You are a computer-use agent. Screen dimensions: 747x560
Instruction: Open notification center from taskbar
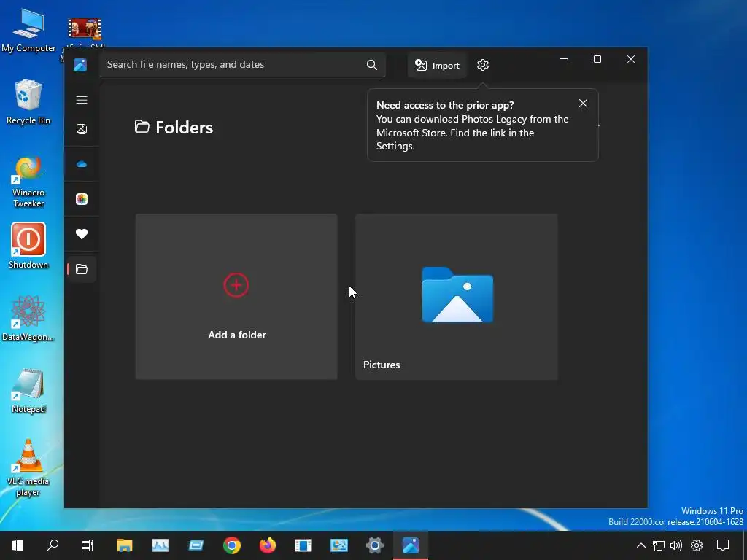pyautogui.click(x=723, y=545)
